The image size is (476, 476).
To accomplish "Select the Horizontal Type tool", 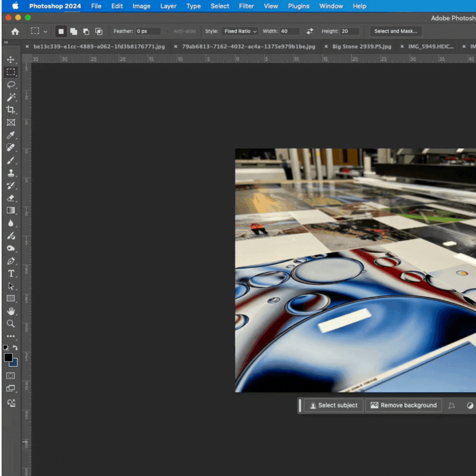I will click(x=11, y=273).
